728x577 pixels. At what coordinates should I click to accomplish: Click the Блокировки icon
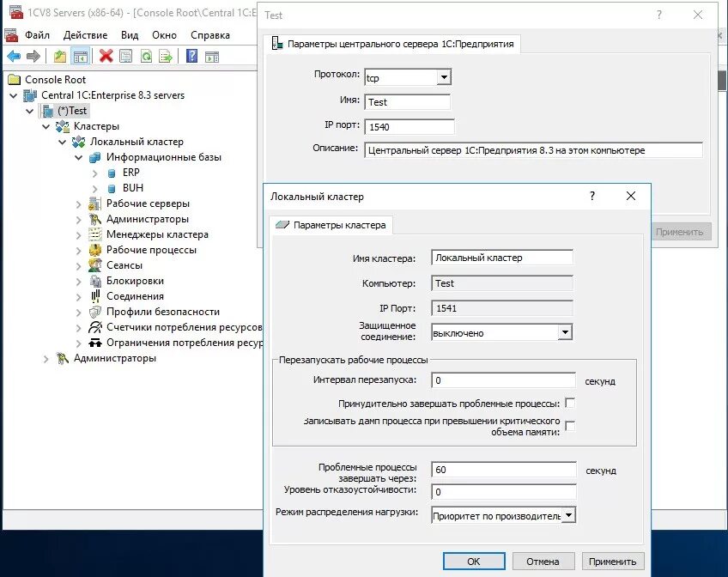click(94, 281)
